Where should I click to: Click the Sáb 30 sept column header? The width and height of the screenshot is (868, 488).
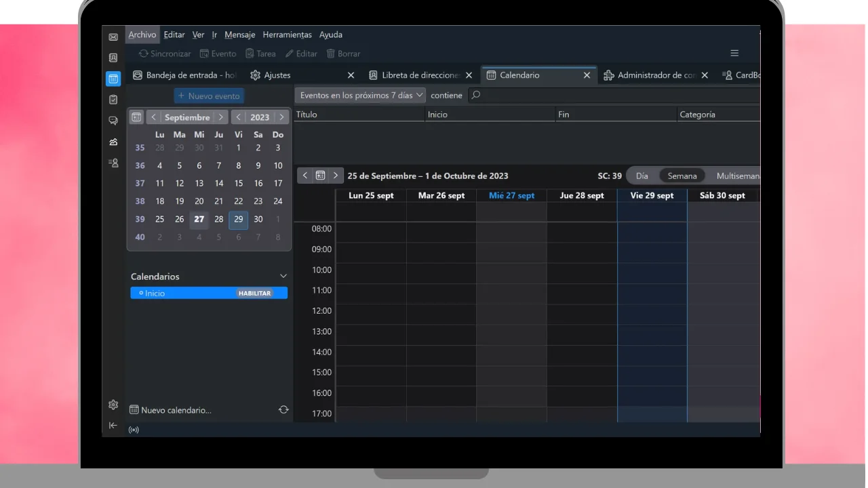722,195
